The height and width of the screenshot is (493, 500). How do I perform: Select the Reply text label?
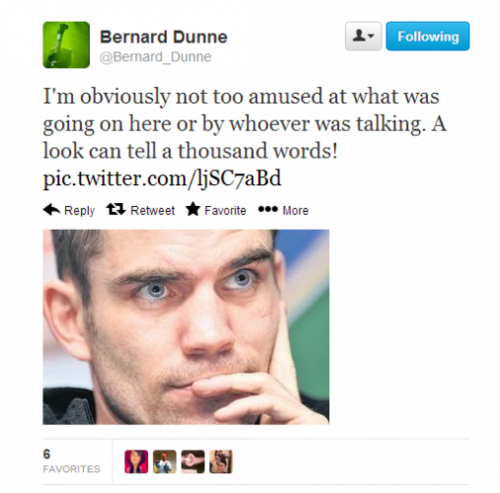79,211
